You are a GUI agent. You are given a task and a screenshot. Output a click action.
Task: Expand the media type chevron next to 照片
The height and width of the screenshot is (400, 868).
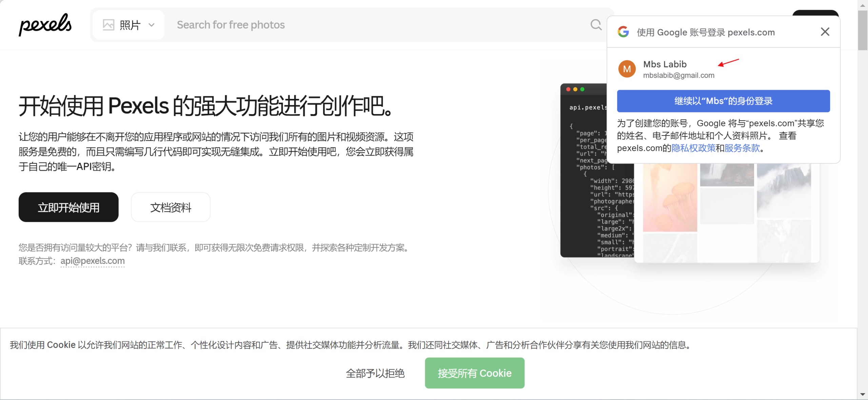tap(152, 25)
